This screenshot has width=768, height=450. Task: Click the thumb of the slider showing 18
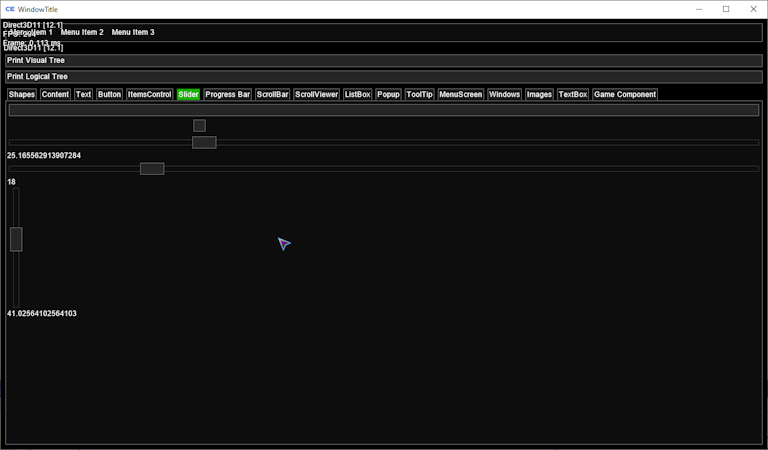point(152,169)
